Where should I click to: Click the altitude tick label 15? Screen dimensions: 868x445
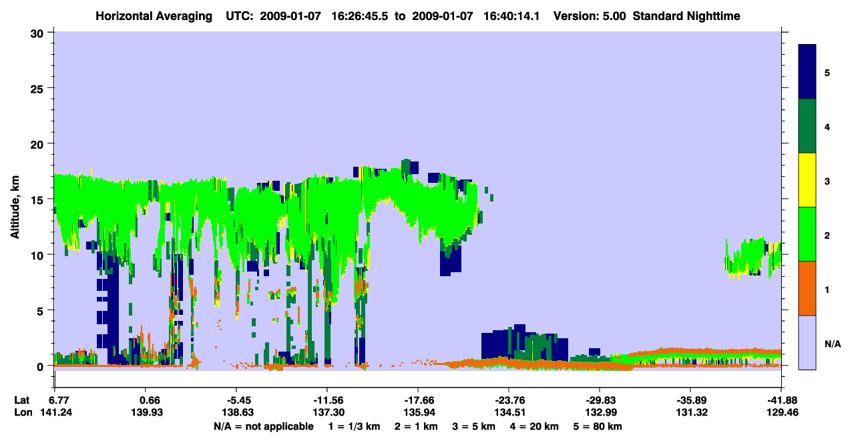[39, 199]
